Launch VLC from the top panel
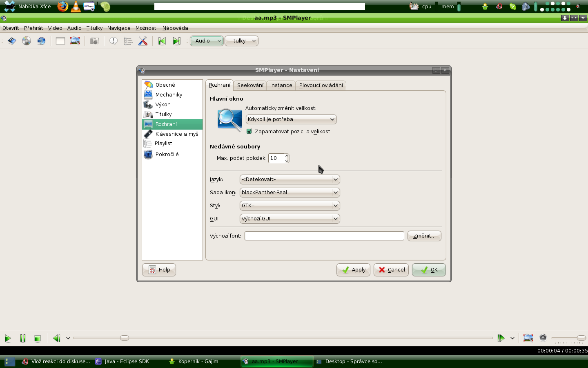The height and width of the screenshot is (368, 588). tap(76, 6)
